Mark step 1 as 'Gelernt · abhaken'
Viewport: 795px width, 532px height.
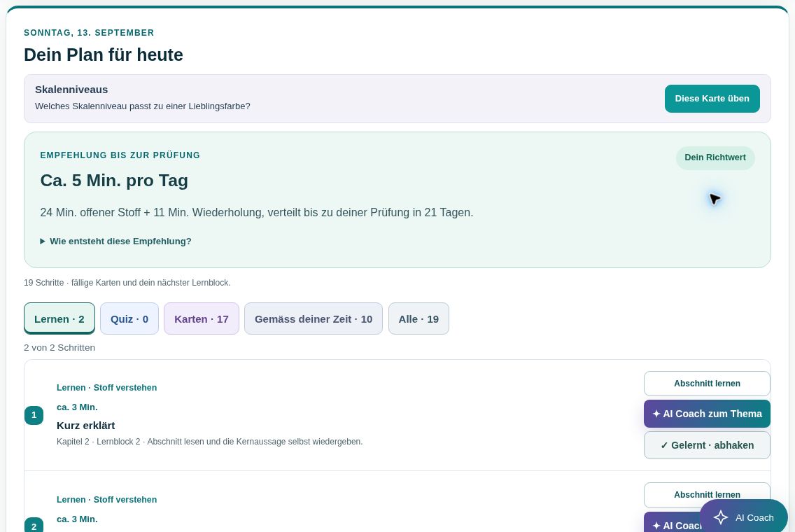[x=707, y=445]
